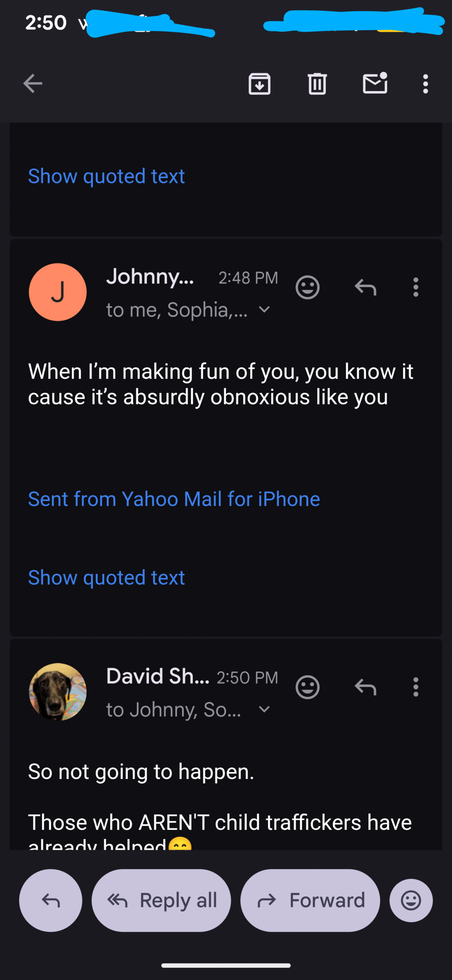The image size is (452, 980).
Task: Reply to David's 2:50 PM message
Action: pos(366,687)
